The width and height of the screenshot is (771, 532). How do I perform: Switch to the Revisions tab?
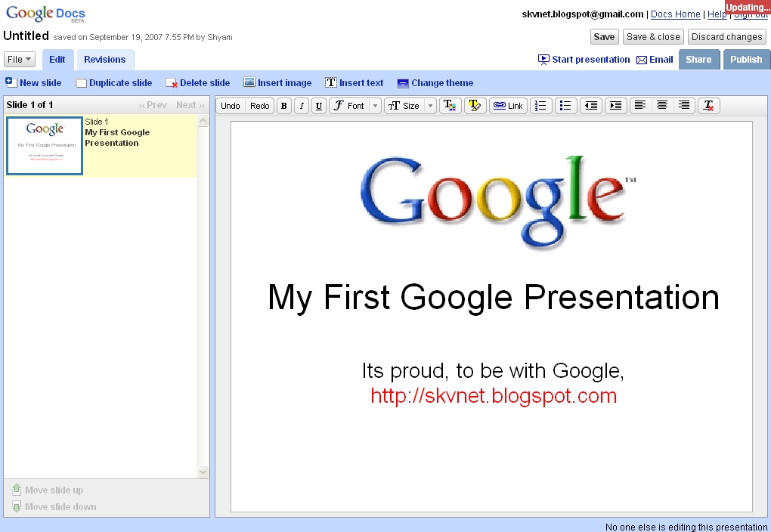coord(105,60)
